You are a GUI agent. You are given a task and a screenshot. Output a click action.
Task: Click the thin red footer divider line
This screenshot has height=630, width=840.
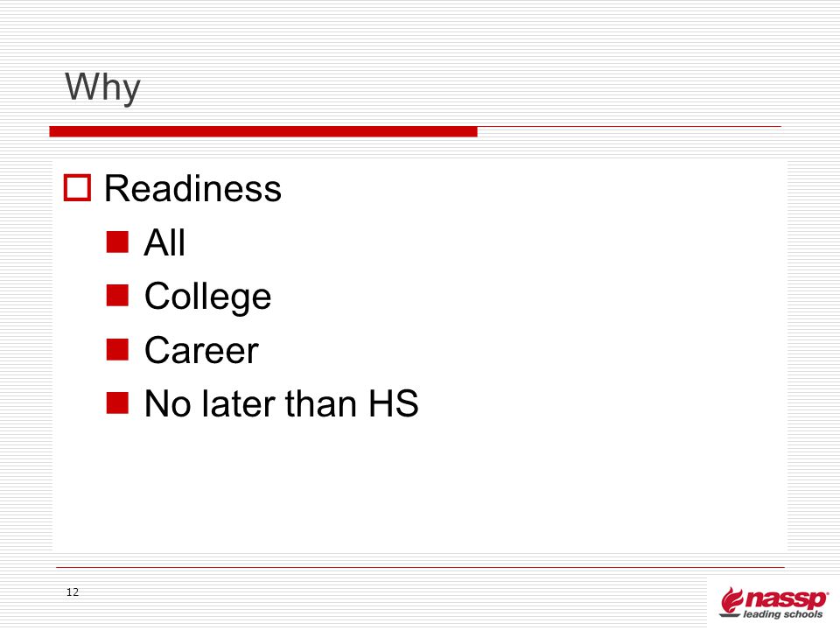tap(420, 567)
